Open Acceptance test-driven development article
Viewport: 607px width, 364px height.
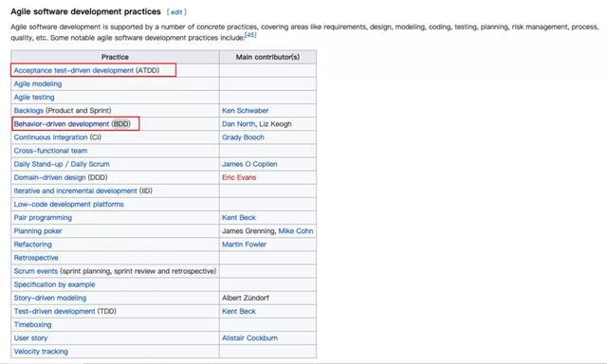coord(74,70)
